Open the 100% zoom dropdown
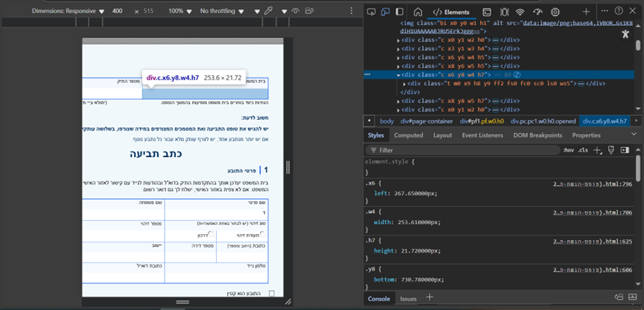This screenshot has width=644, height=310. 180,11
